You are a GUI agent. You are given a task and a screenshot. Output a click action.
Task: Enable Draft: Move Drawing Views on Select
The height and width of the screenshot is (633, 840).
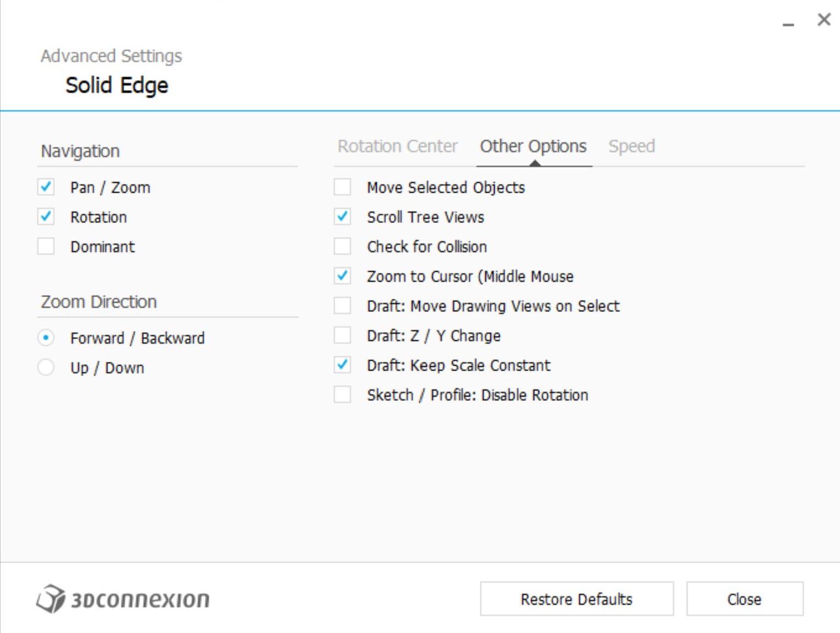pyautogui.click(x=342, y=306)
